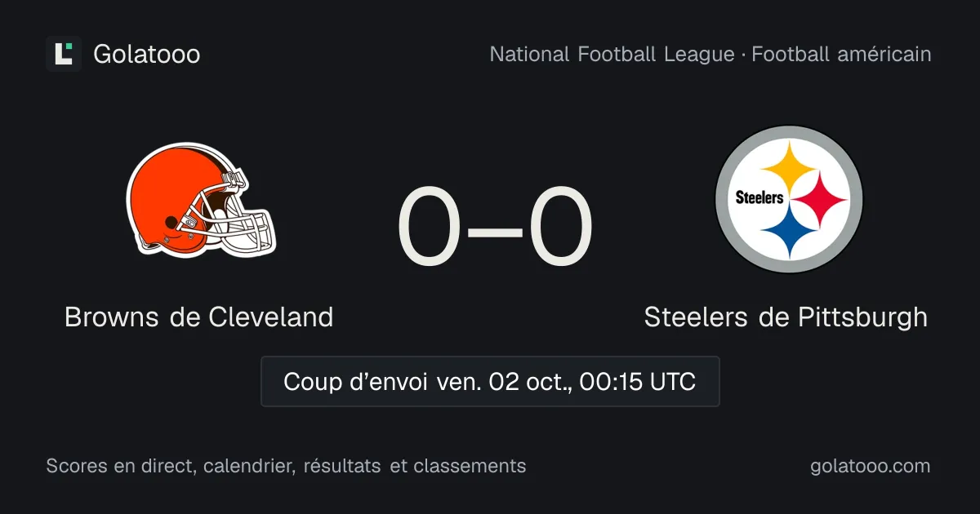Select the Cleveland Browns helmet logo
980x514 pixels.
click(x=201, y=199)
